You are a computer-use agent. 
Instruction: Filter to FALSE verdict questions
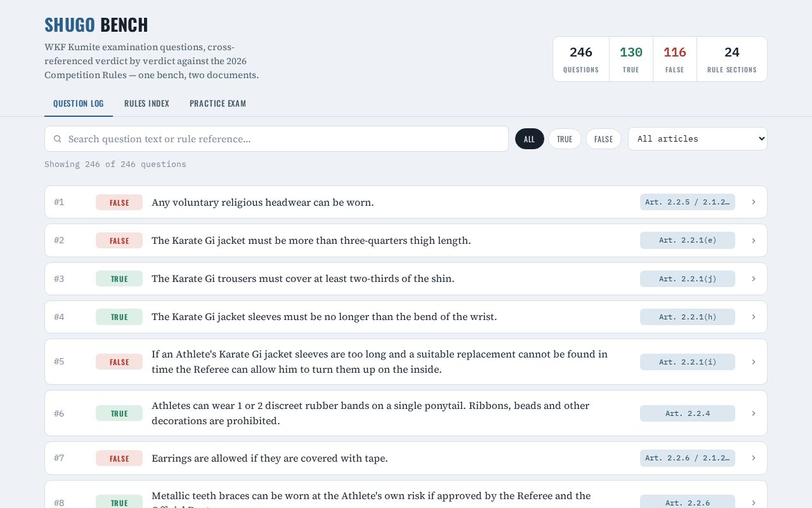[x=603, y=139]
